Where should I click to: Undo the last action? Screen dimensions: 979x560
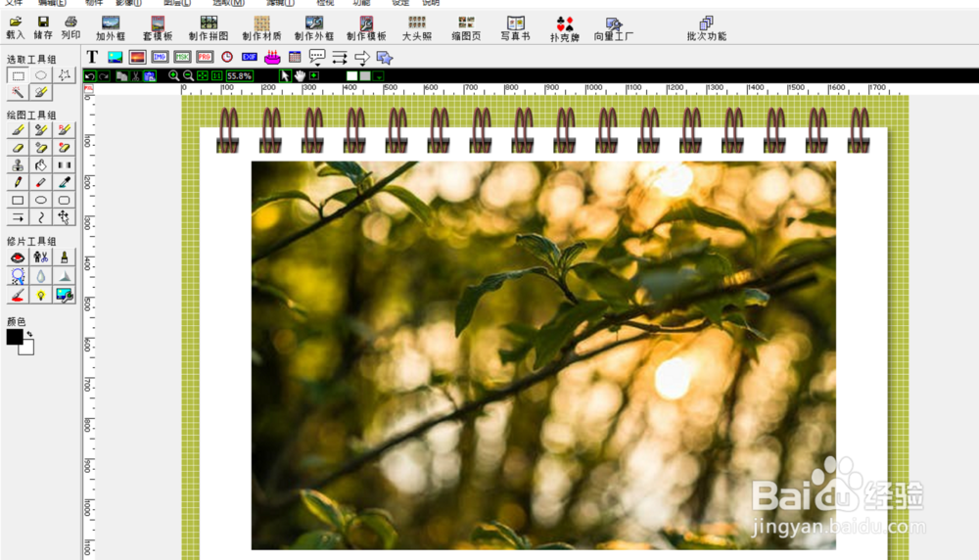tap(90, 76)
